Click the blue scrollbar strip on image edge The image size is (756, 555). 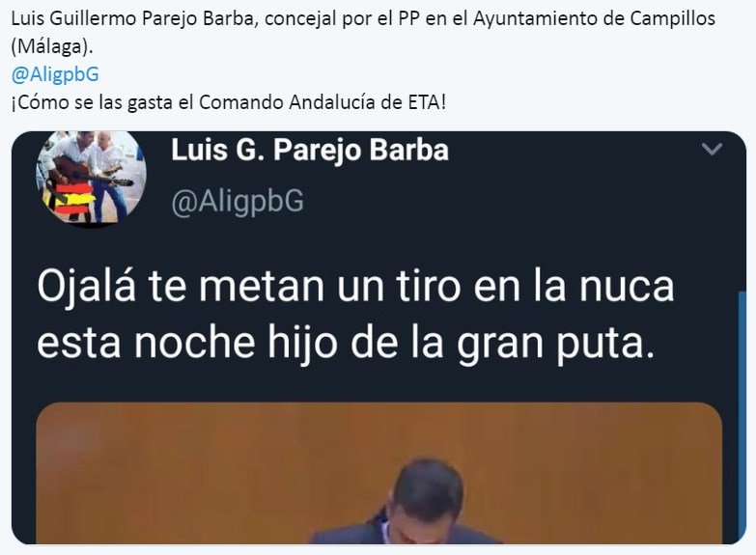coord(742,417)
